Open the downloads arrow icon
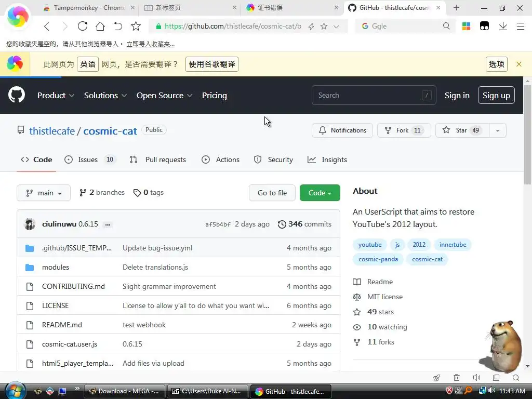The height and width of the screenshot is (399, 532). (x=503, y=26)
